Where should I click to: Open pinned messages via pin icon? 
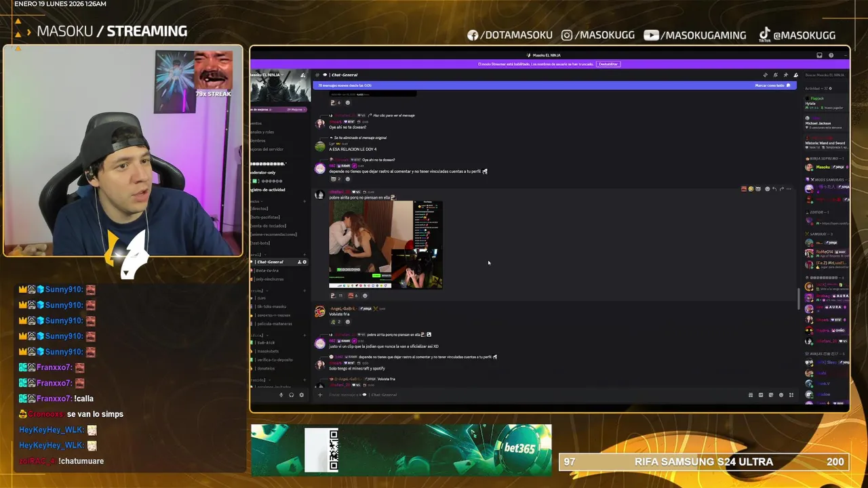pos(785,75)
